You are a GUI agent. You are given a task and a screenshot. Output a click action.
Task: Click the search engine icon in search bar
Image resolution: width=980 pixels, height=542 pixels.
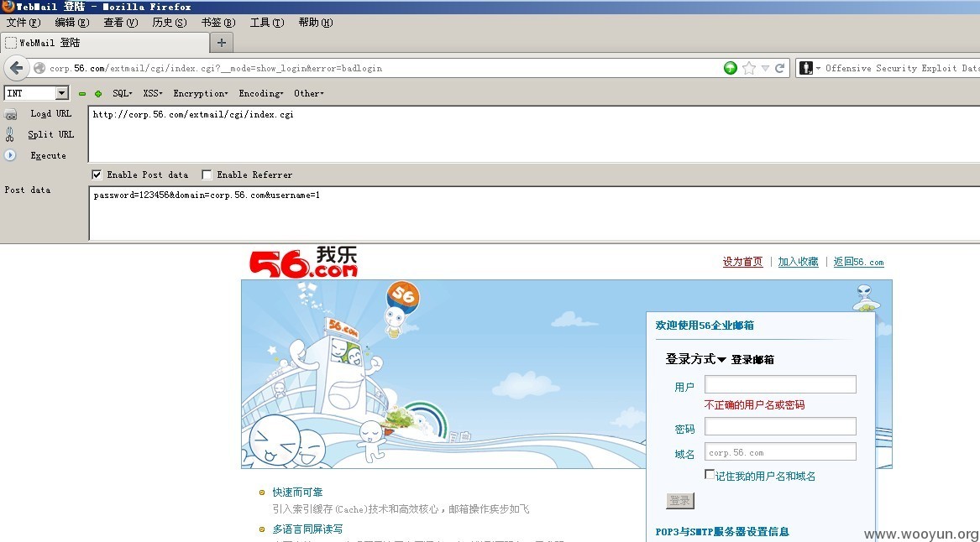point(806,68)
